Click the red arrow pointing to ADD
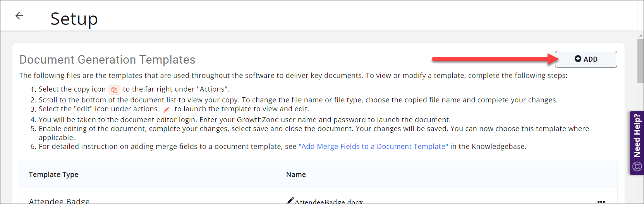 [x=495, y=59]
